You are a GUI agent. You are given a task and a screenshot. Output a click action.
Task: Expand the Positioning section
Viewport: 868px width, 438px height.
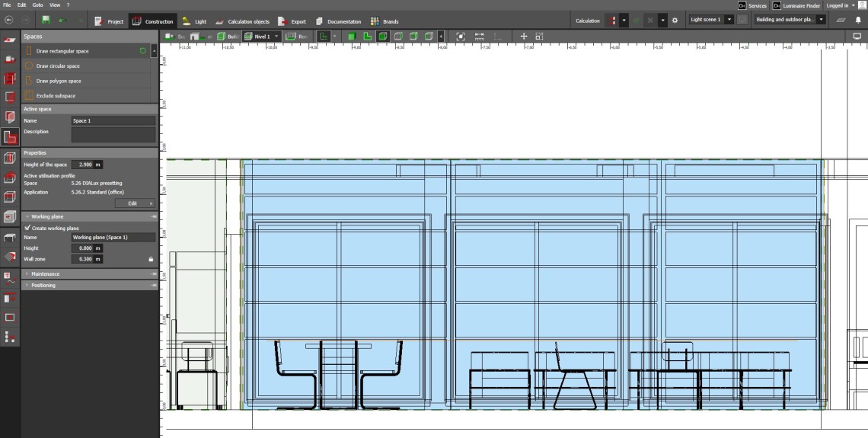coord(43,285)
